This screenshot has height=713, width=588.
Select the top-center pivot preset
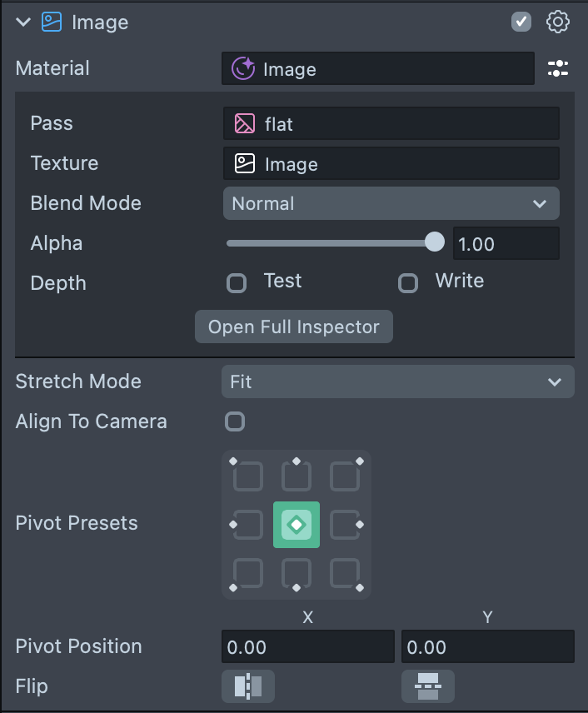pyautogui.click(x=296, y=476)
